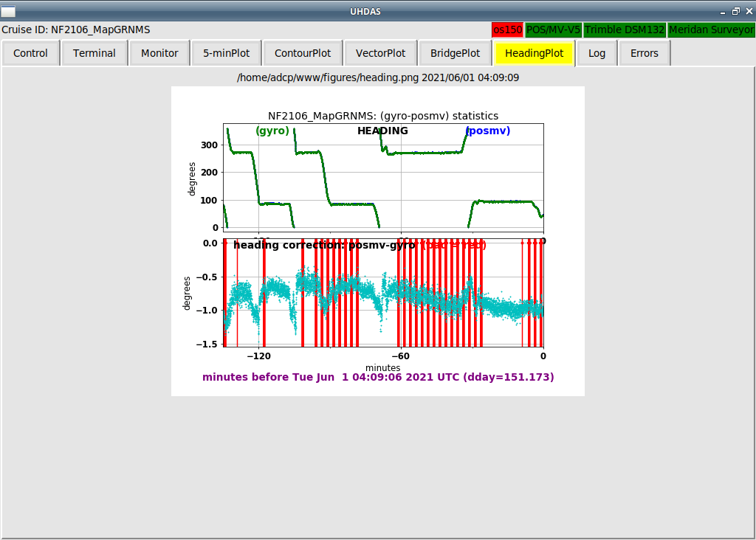Click the purple 'minutes before Tue Jun 1' caption
The width and height of the screenshot is (756, 540).
click(x=378, y=377)
